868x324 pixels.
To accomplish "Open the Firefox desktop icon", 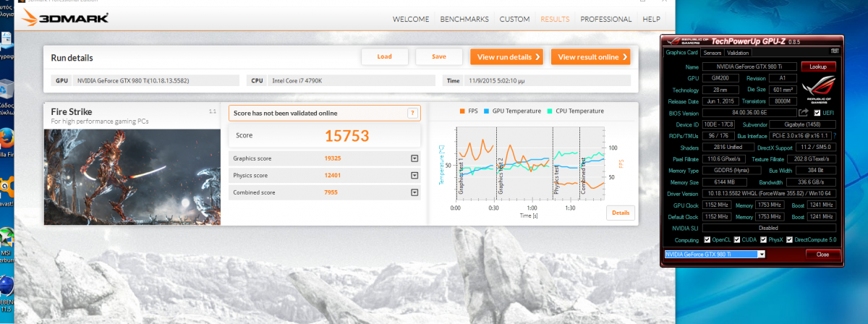I will (7, 137).
